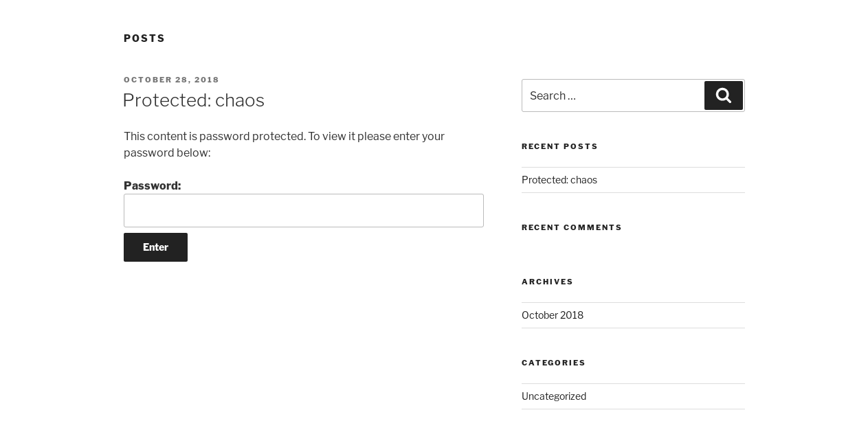Click the bold "Password:" field label
The height and width of the screenshot is (441, 868).
click(x=152, y=185)
